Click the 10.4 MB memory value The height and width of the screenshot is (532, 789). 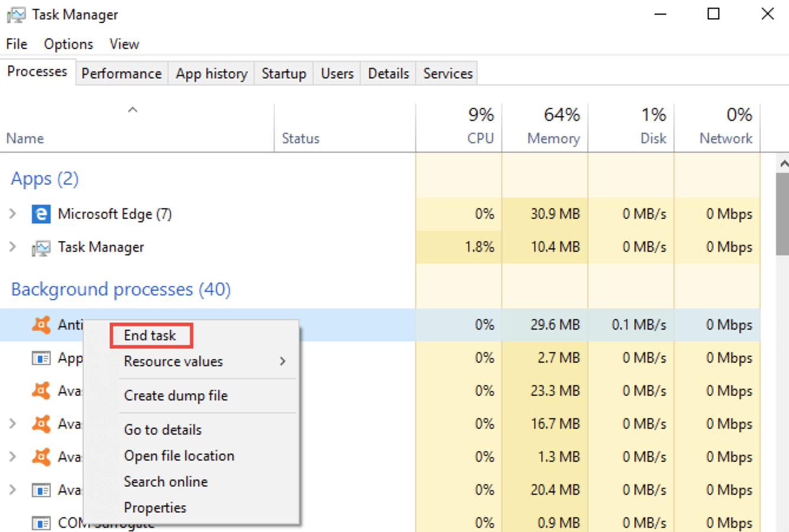point(555,247)
